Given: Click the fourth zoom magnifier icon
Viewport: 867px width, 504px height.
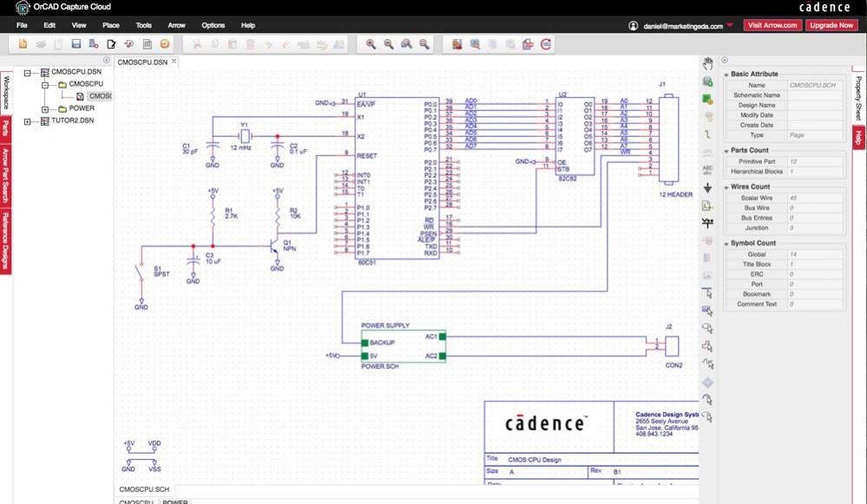Looking at the screenshot, I should tap(424, 44).
